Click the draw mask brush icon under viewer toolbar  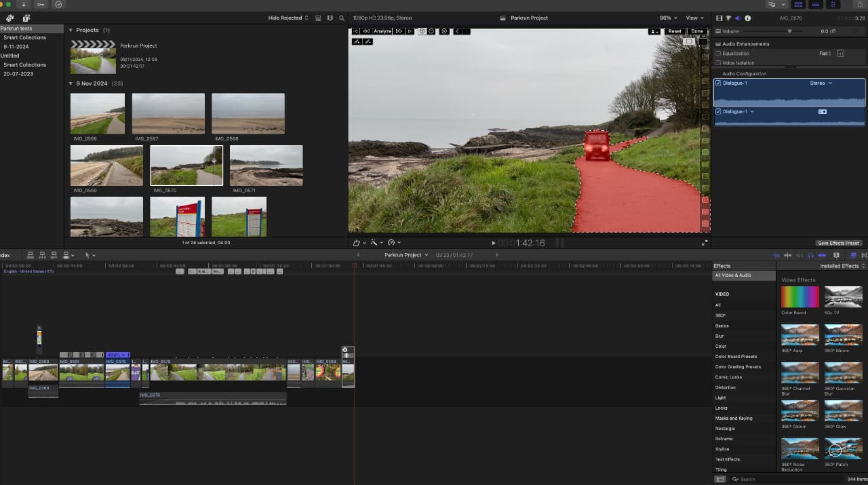pyautogui.click(x=357, y=41)
